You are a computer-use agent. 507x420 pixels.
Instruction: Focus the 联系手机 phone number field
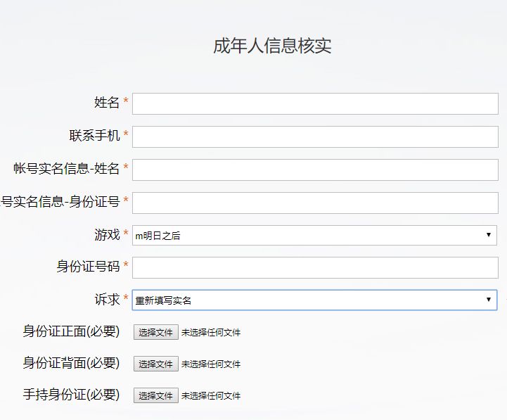click(315, 136)
